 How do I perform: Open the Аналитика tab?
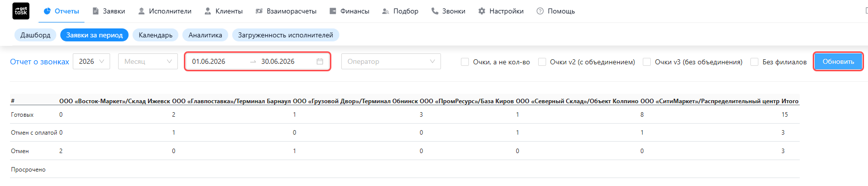coord(205,35)
